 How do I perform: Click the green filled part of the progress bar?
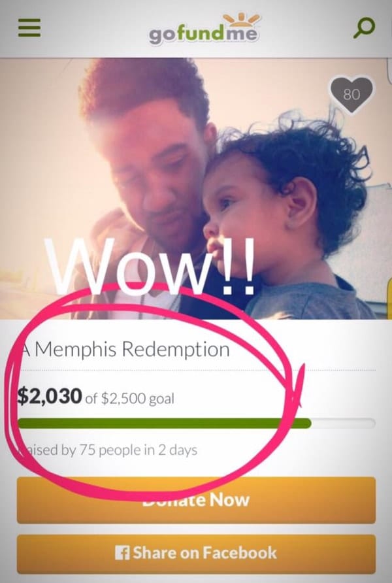tap(164, 423)
